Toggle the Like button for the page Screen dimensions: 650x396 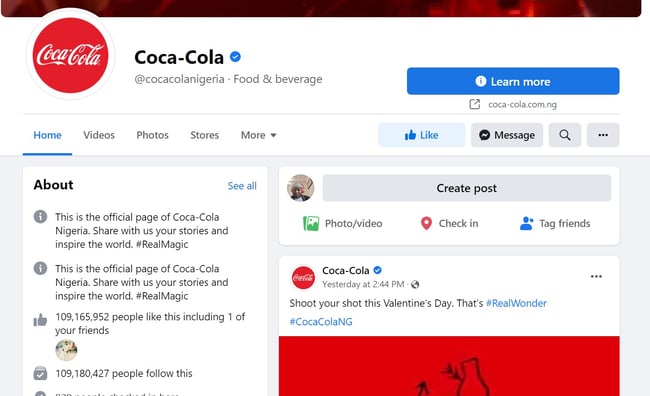pyautogui.click(x=422, y=135)
